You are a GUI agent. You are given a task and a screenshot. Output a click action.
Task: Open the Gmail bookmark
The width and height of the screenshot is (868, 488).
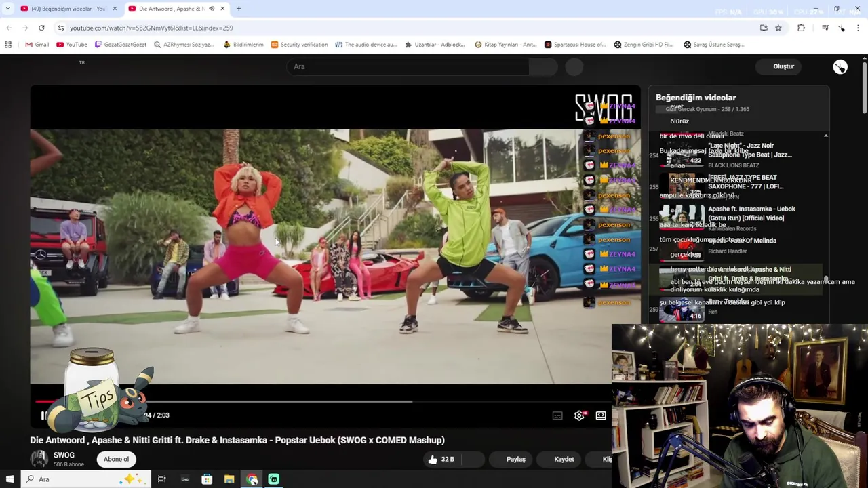point(37,45)
